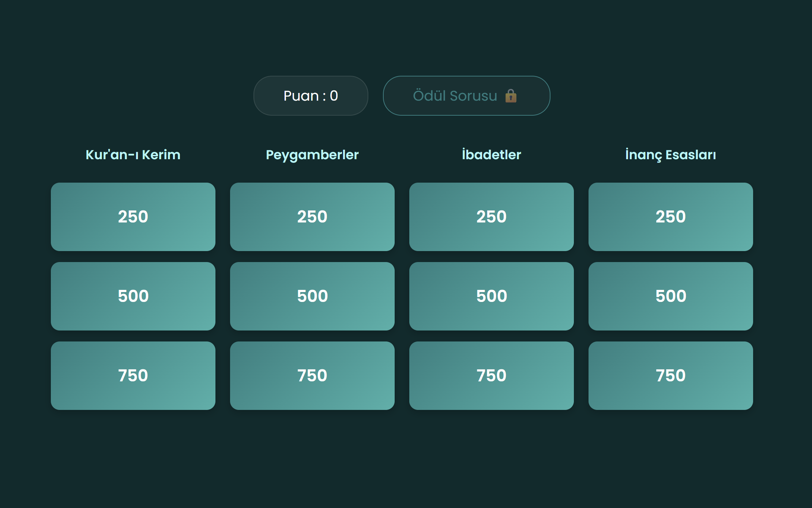Choose the 750 card under Kur'an-ı Kerim

click(133, 376)
